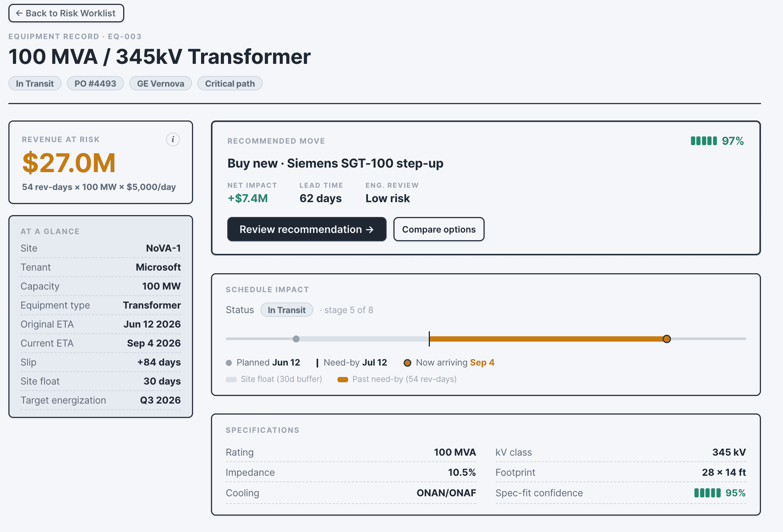Click the +$7.4M net impact value
Image resolution: width=783 pixels, height=532 pixels.
pos(248,198)
